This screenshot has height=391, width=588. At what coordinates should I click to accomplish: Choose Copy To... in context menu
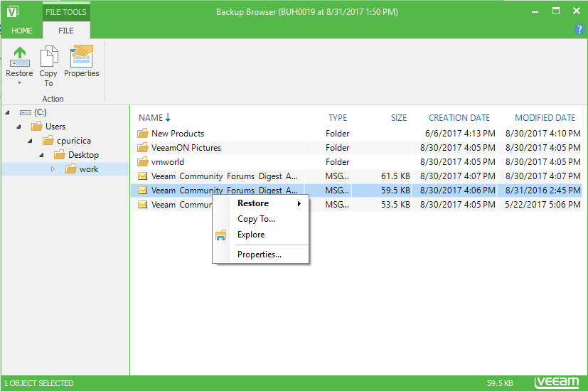tap(256, 219)
